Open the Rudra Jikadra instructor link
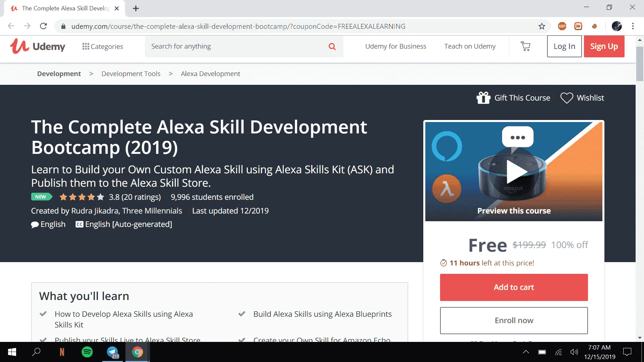Image resolution: width=644 pixels, height=362 pixels. [x=95, y=211]
